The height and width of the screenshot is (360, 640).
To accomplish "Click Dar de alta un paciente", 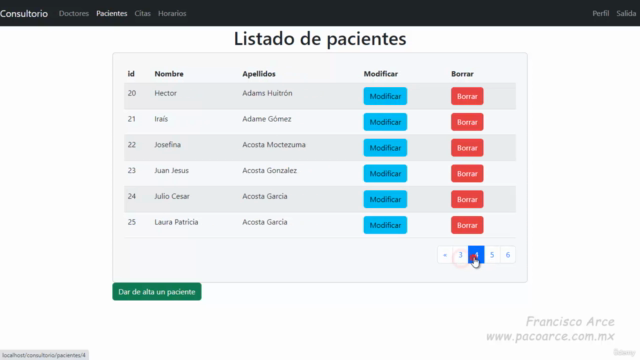I will click(x=157, y=292).
